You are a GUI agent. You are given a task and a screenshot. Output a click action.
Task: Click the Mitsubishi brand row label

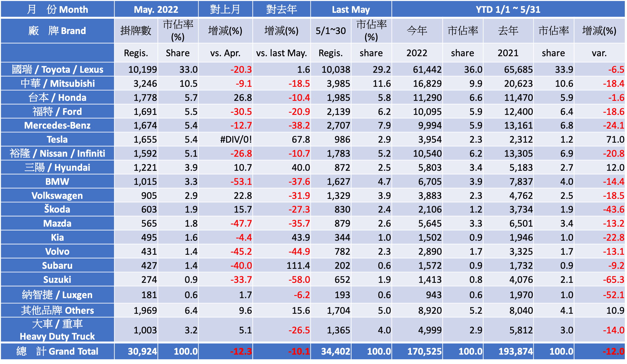tap(57, 83)
